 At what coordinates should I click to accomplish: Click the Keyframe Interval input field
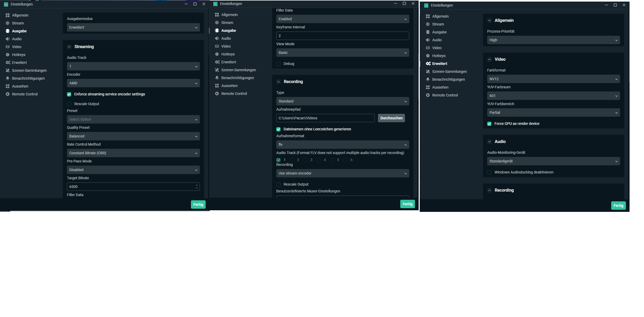click(342, 36)
